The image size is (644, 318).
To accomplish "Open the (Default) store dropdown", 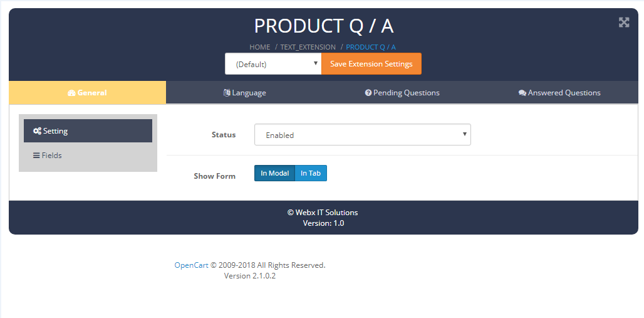I will [x=273, y=64].
